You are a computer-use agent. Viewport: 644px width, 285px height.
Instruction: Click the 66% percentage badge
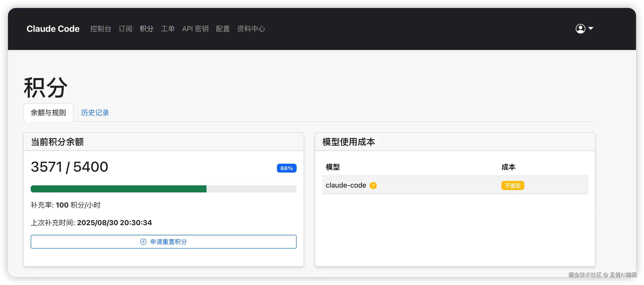coord(286,168)
